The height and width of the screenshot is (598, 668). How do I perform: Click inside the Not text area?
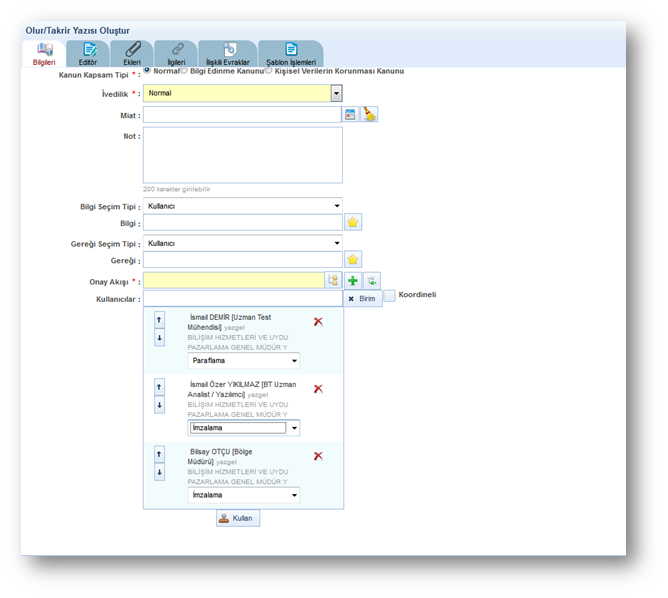tap(242, 155)
